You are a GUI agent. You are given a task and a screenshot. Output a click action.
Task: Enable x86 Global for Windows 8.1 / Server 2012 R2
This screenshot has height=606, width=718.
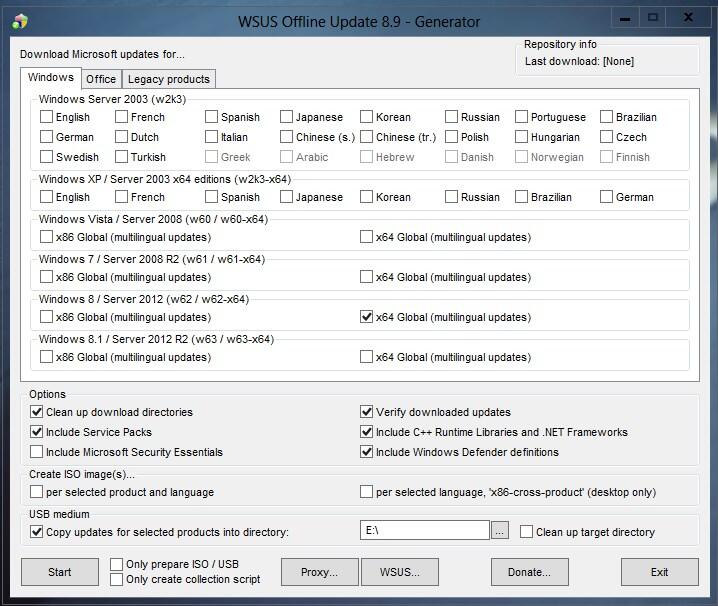tap(46, 357)
